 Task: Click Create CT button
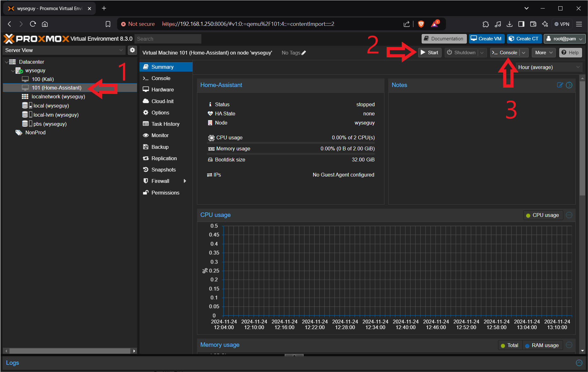tap(524, 39)
